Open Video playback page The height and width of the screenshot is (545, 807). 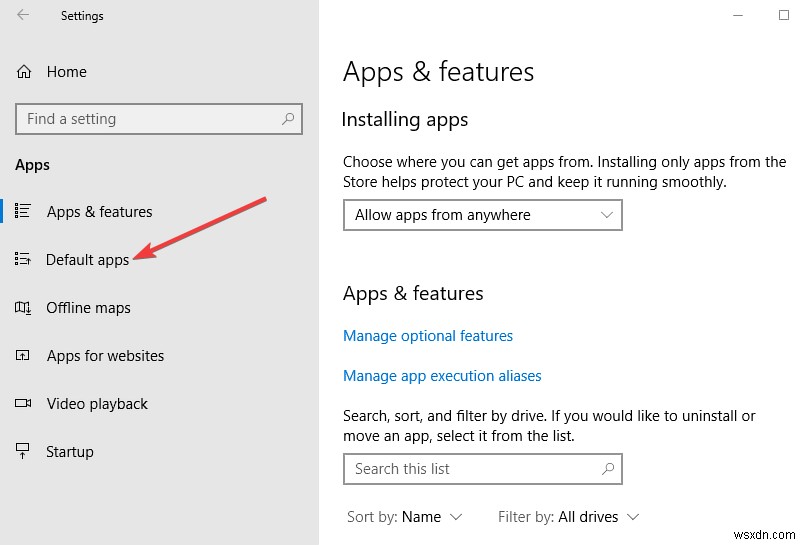pos(97,403)
